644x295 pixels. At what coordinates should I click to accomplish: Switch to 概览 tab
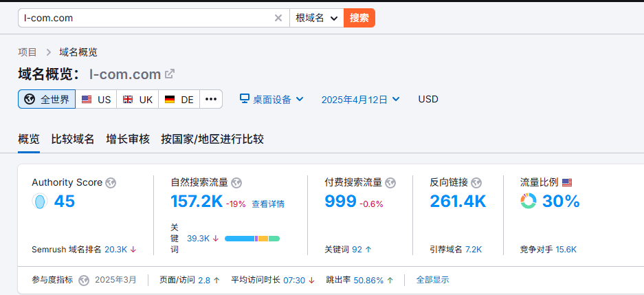click(29, 140)
